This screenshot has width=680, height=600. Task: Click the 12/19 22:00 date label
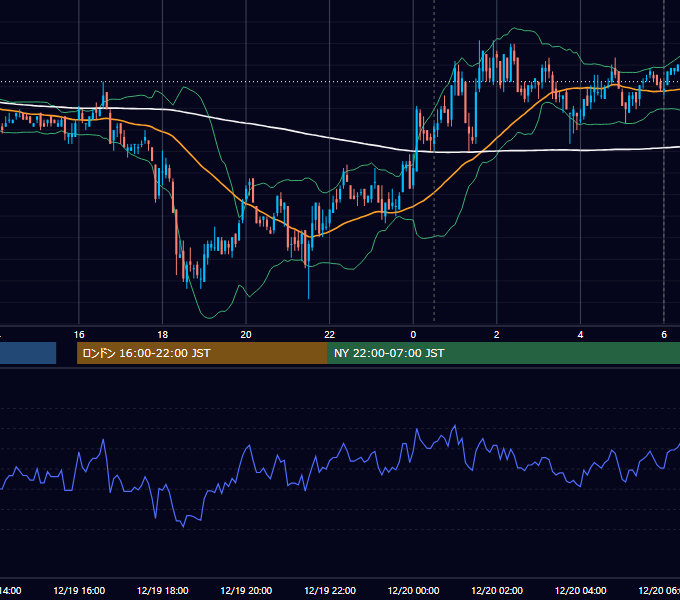[330, 590]
